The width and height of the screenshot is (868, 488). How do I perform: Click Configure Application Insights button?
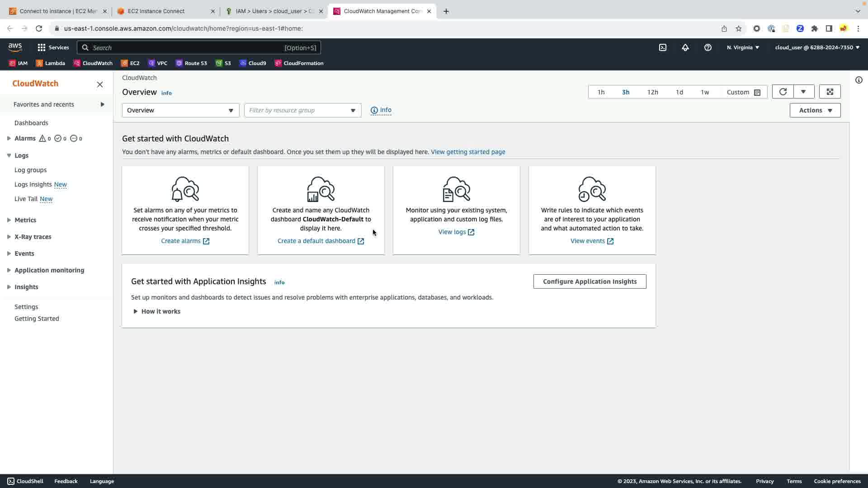pyautogui.click(x=590, y=282)
